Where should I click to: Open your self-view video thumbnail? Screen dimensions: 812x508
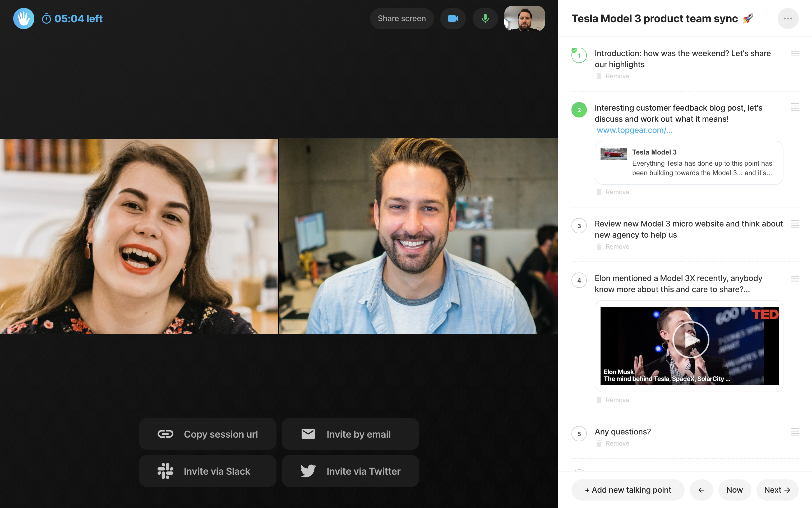524,19
